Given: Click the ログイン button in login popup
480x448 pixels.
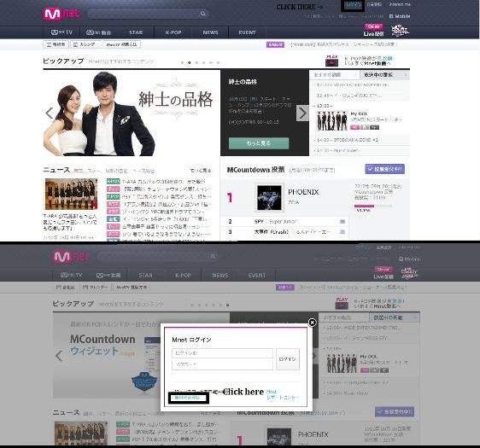Looking at the screenshot, I should pos(288,359).
